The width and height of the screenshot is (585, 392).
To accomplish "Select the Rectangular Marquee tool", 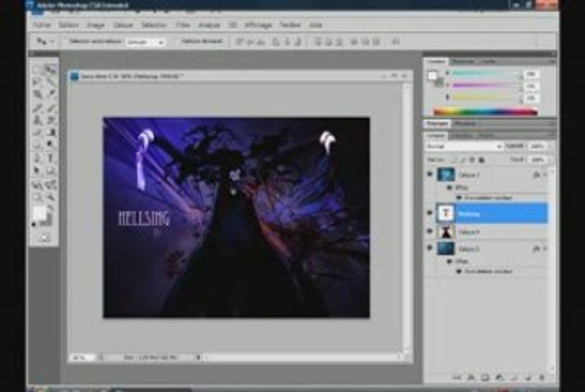I will (37, 69).
